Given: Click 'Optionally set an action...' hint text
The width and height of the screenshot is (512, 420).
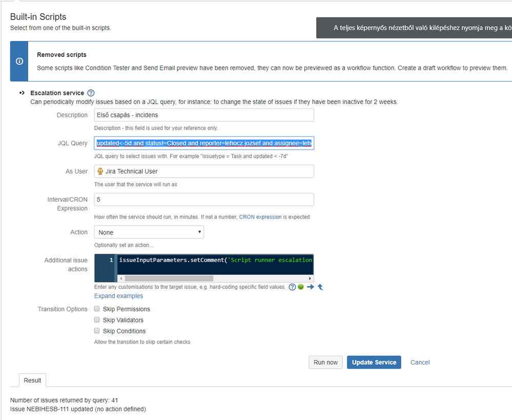Looking at the screenshot, I should [124, 245].
